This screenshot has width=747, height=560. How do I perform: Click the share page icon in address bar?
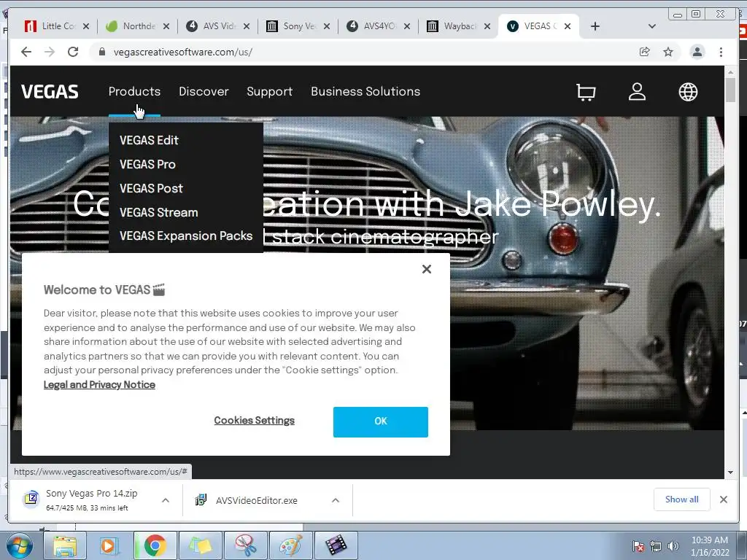coord(645,52)
